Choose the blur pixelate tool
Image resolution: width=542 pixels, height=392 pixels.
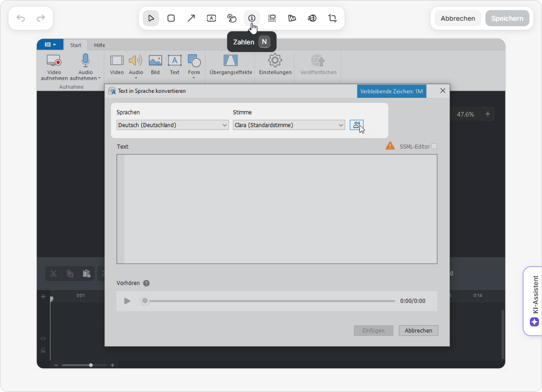click(272, 18)
